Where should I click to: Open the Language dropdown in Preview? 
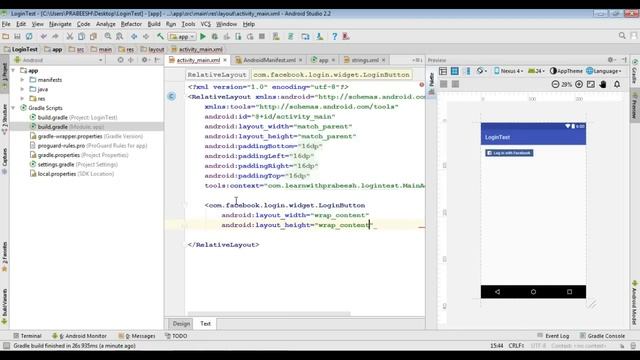point(604,71)
